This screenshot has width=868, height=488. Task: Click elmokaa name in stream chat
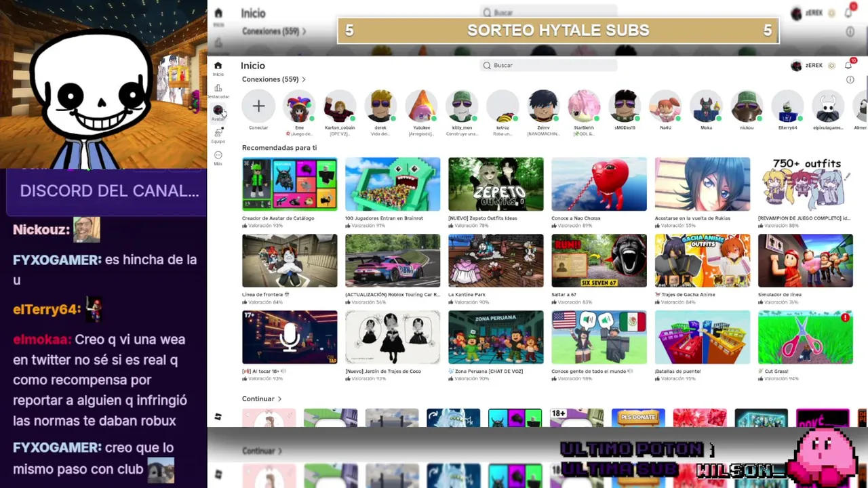42,340
